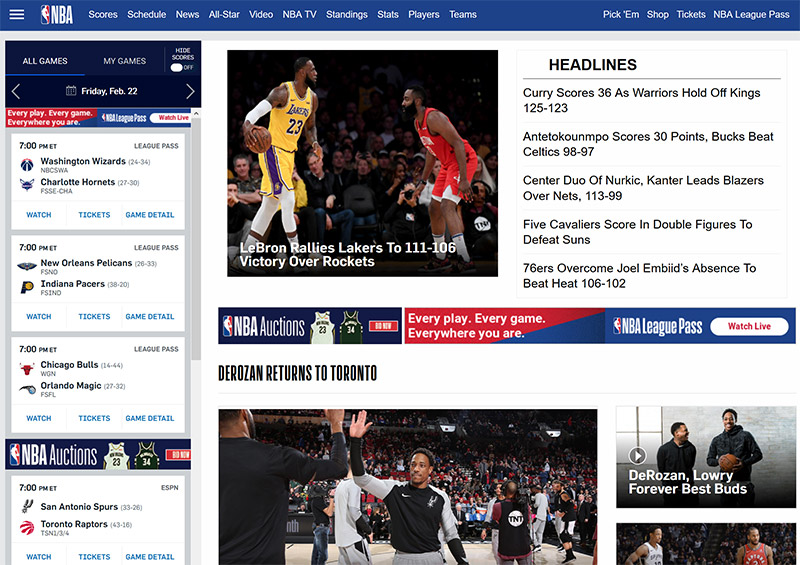Click Tickets for Pelicans vs Pacers
The image size is (800, 565).
(94, 316)
